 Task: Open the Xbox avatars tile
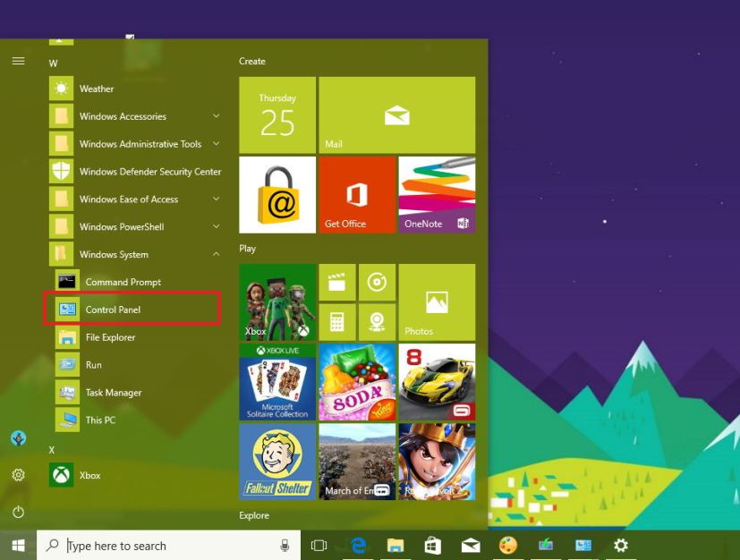[277, 302]
